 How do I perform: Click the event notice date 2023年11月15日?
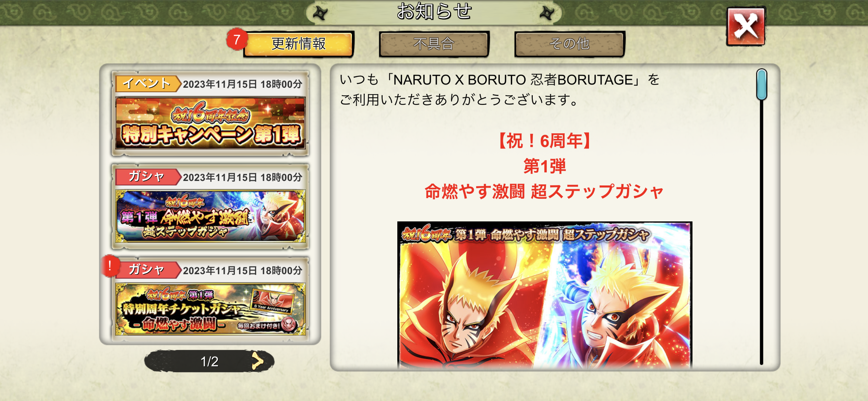pos(220,84)
